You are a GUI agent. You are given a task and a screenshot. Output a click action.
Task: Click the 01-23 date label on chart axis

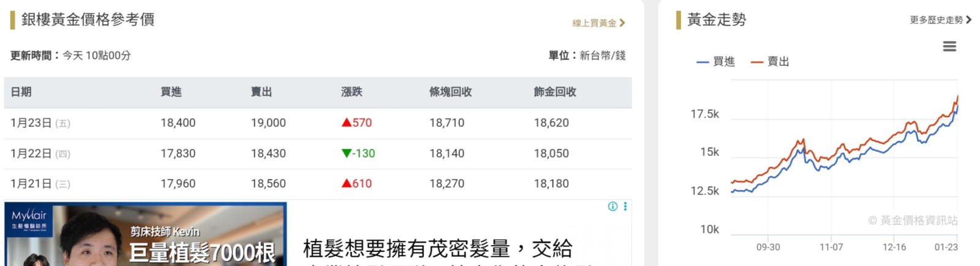click(946, 247)
